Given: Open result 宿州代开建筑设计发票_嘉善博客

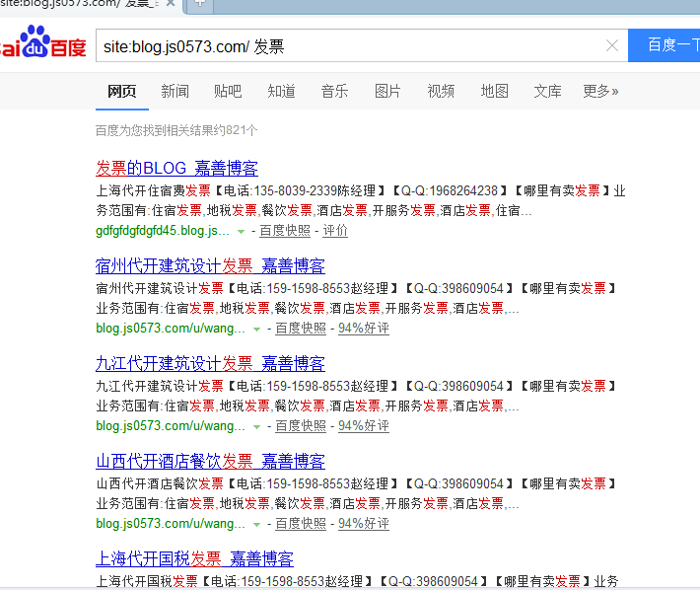Looking at the screenshot, I should pyautogui.click(x=210, y=266).
